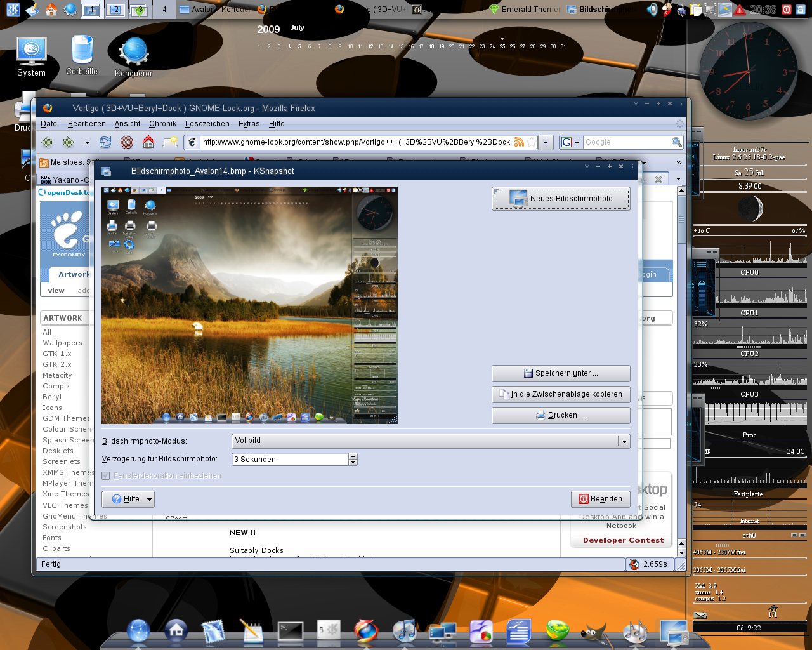Click Fertig status bar text
This screenshot has width=812, height=650.
(51, 564)
